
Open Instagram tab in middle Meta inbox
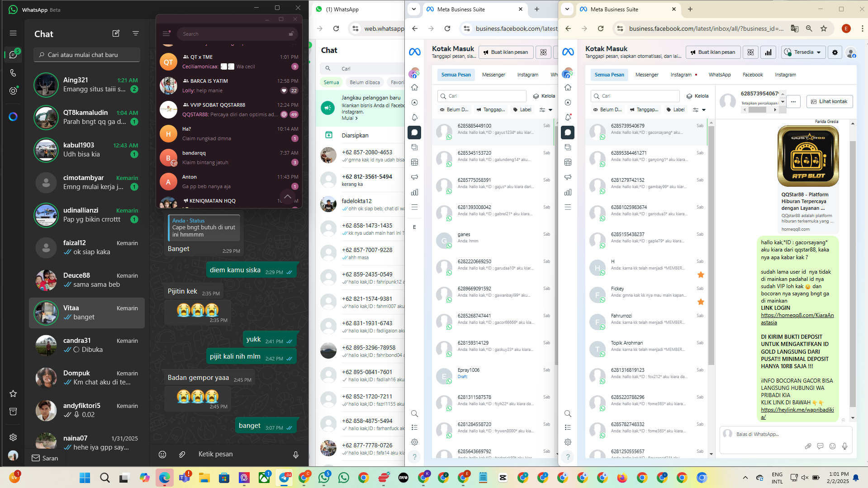coord(527,75)
